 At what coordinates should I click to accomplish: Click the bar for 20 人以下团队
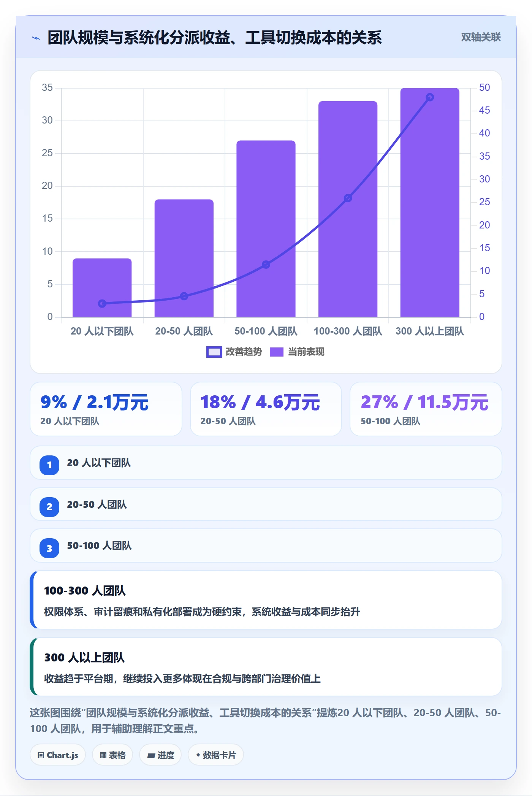pyautogui.click(x=102, y=287)
